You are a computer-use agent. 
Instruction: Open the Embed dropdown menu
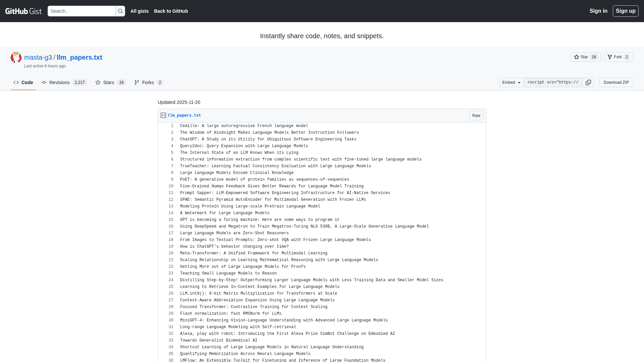511,82
